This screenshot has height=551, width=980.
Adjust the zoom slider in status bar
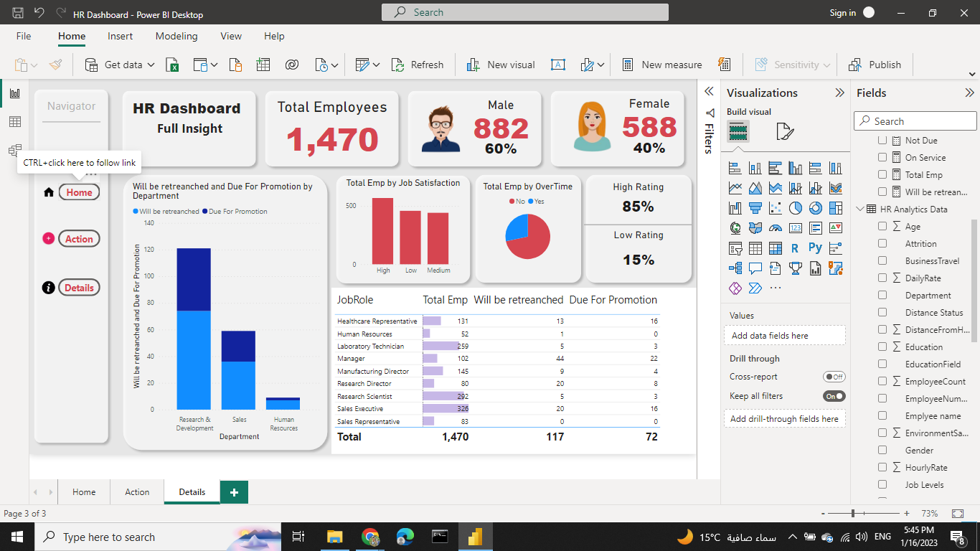(x=853, y=514)
